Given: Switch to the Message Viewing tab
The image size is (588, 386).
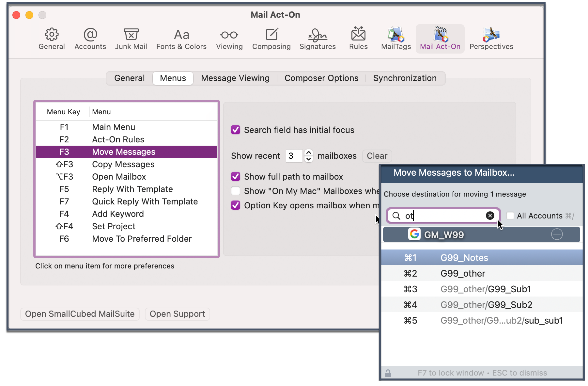Looking at the screenshot, I should tap(235, 78).
